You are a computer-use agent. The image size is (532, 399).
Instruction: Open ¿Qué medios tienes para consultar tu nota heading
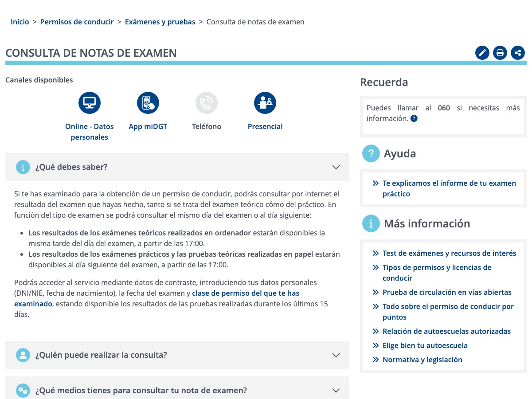pos(141,391)
